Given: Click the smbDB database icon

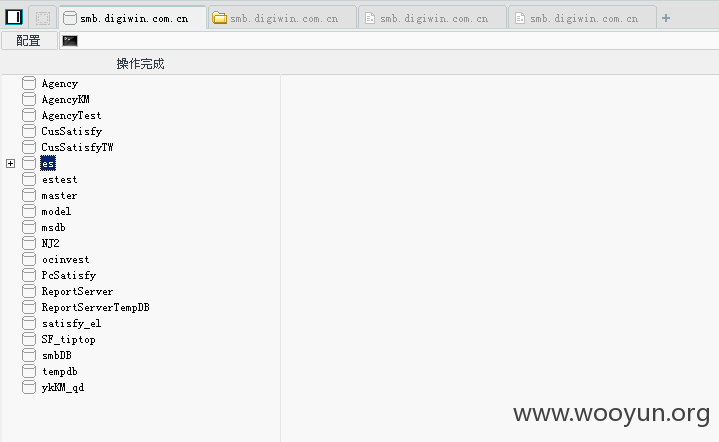Looking at the screenshot, I should pos(29,355).
